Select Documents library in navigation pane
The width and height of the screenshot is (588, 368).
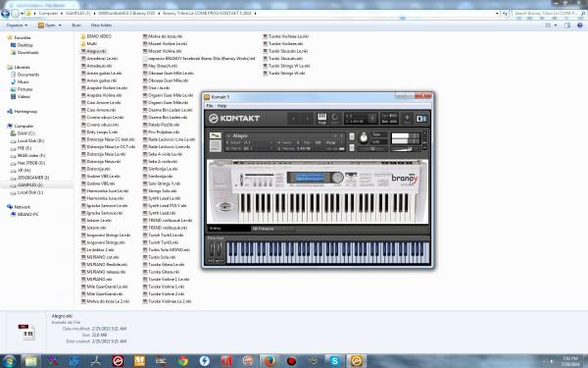click(x=24, y=75)
